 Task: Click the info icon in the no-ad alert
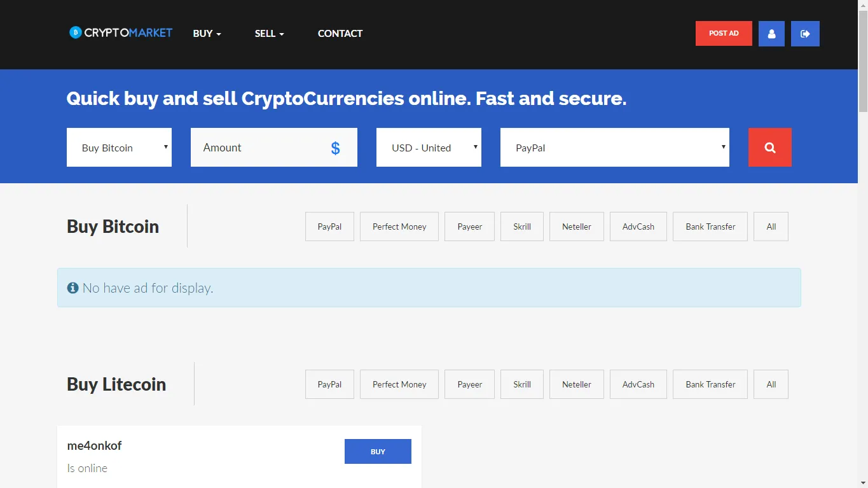point(73,288)
